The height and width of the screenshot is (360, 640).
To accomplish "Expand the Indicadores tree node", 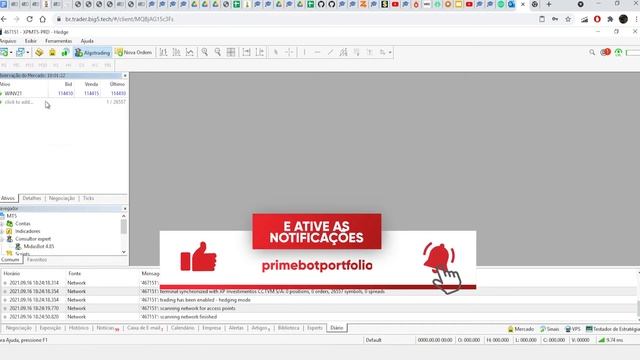I will coord(2,231).
